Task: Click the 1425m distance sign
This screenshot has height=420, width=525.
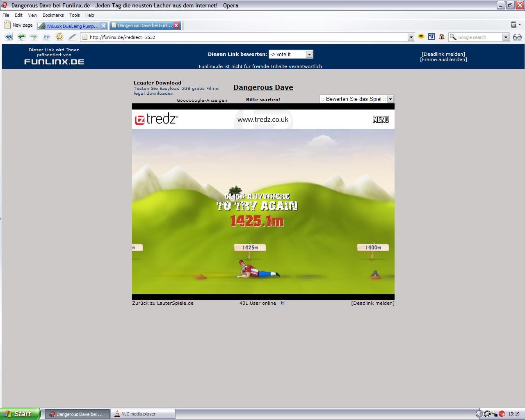Action: tap(250, 247)
